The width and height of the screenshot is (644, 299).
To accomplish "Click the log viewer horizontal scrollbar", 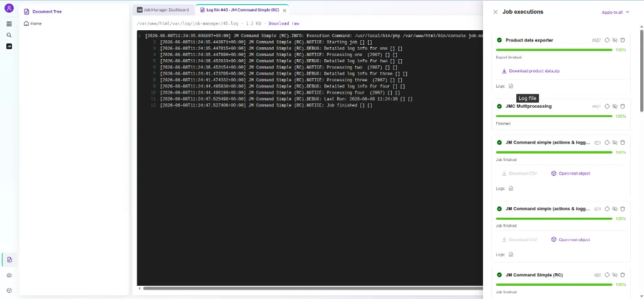I will pos(312,288).
